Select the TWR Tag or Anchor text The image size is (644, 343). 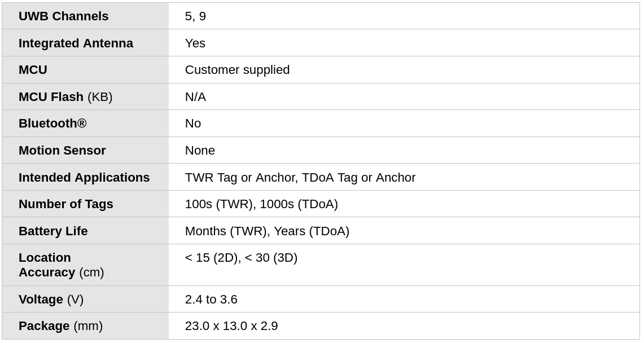pos(241,178)
